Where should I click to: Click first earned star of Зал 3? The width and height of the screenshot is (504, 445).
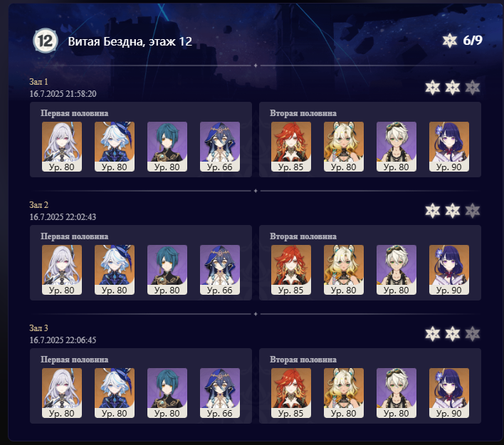(432, 334)
